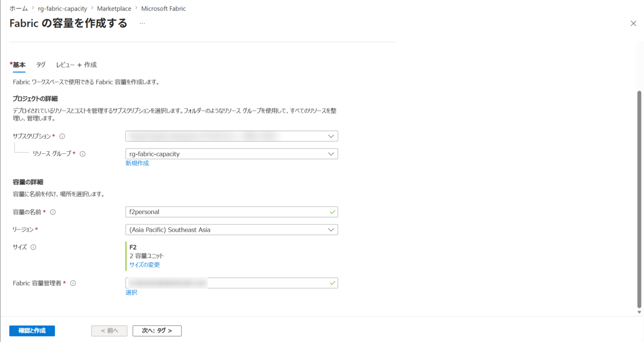Image resolution: width=644 pixels, height=342 pixels.
Task: Click the vertical scrollbar thumb
Action: click(x=639, y=198)
